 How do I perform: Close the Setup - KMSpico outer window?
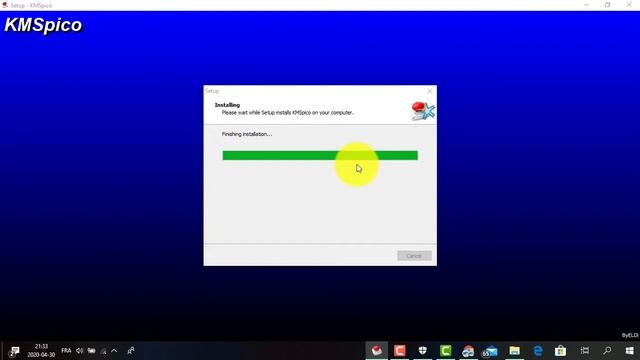[629, 5]
